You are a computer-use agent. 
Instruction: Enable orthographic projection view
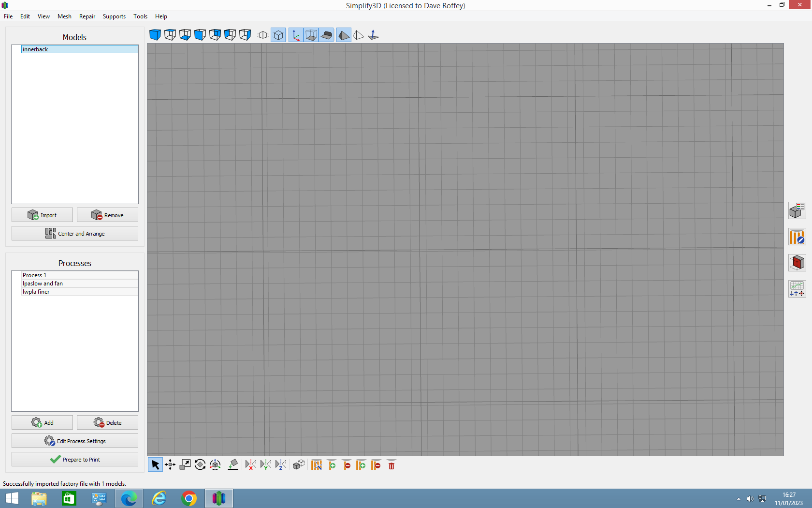click(278, 35)
